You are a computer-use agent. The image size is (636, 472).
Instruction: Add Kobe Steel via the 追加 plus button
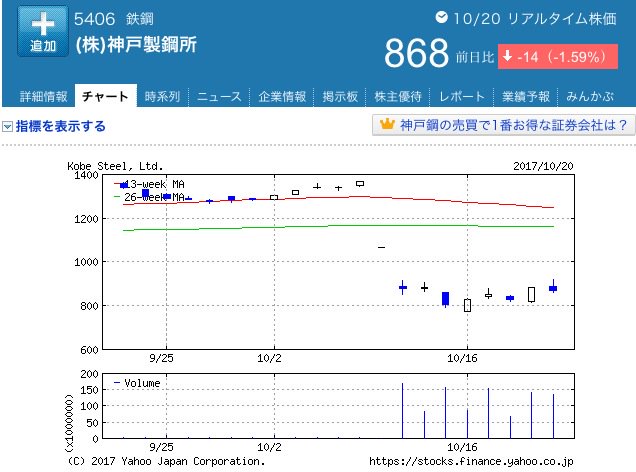coord(43,31)
